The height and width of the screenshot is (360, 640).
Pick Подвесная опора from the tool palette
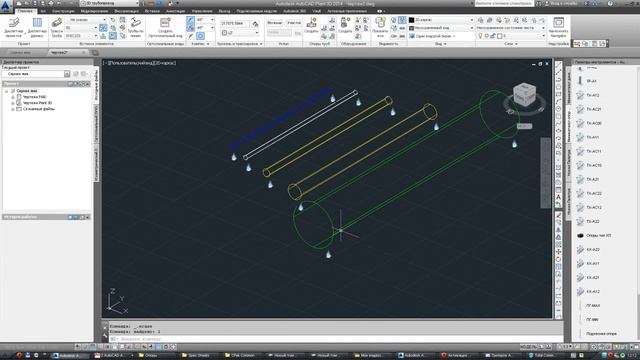pos(598,333)
